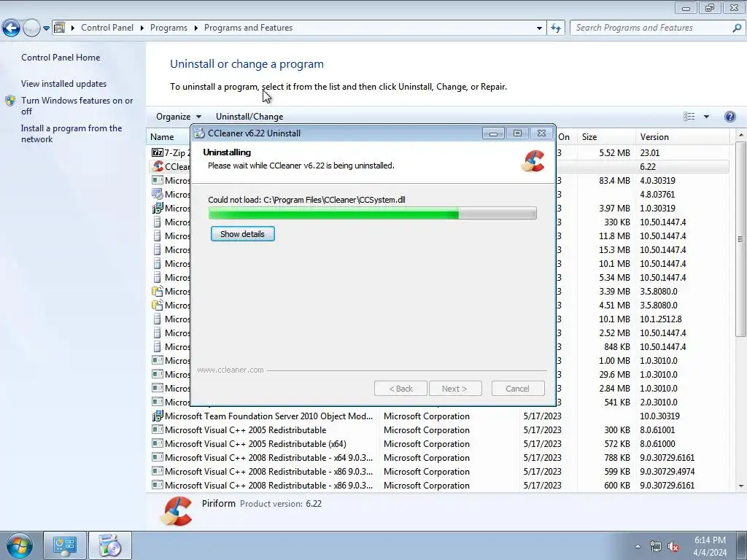Viewport: 747px width, 560px height.
Task: Click icon of Visual C++ 2005 Redistributable (x64)
Action: pos(158,443)
